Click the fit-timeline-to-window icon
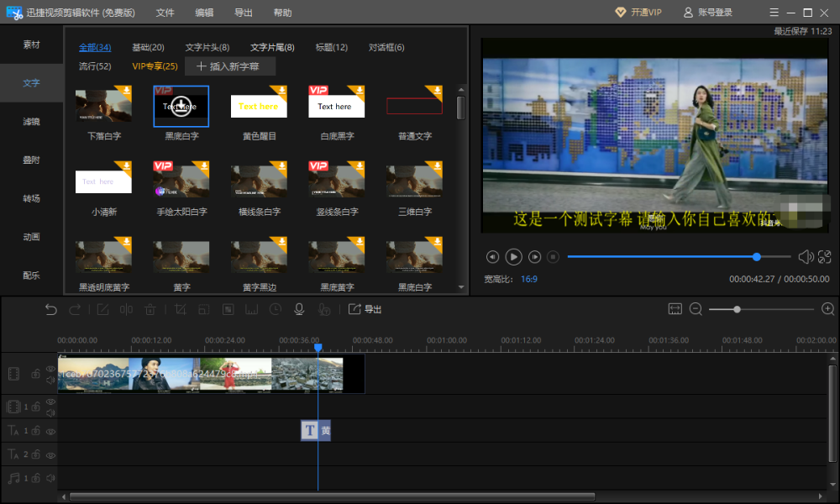 (x=675, y=309)
